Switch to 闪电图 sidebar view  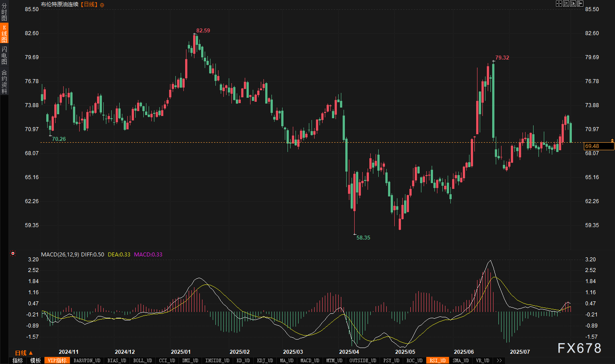point(4,55)
